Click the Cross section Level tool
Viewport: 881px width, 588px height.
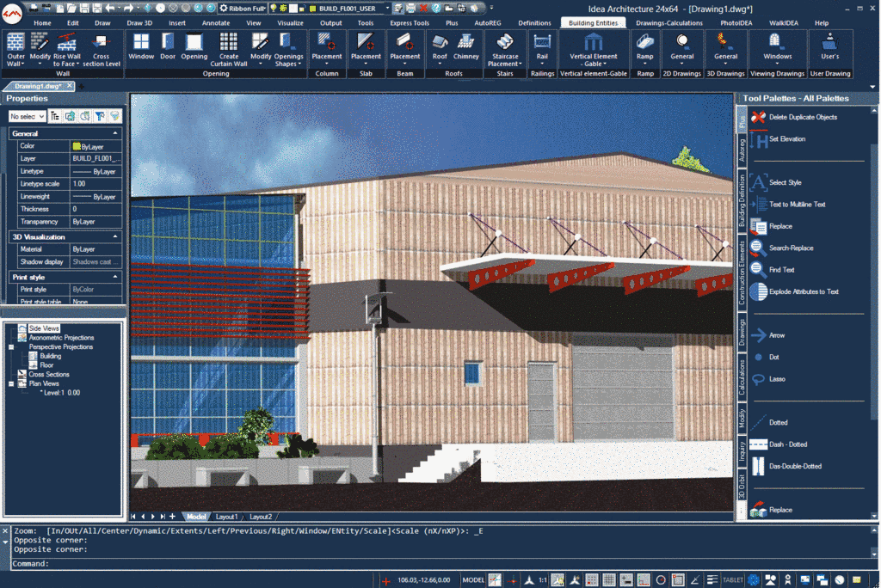pyautogui.click(x=102, y=49)
